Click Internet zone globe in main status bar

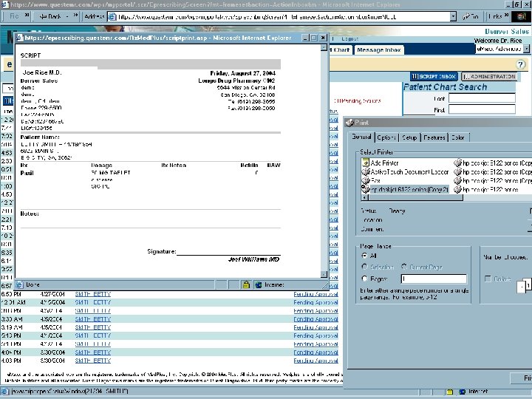coord(462,392)
